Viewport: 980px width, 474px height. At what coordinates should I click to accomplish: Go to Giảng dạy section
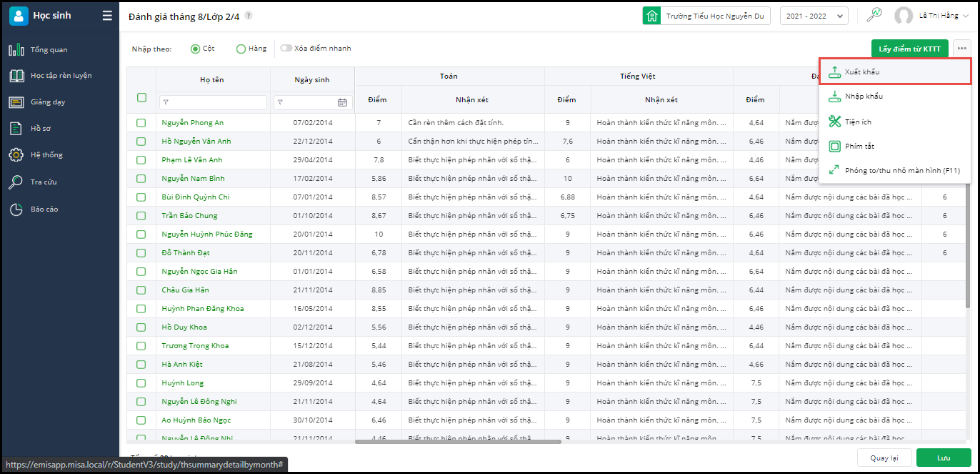[x=47, y=102]
